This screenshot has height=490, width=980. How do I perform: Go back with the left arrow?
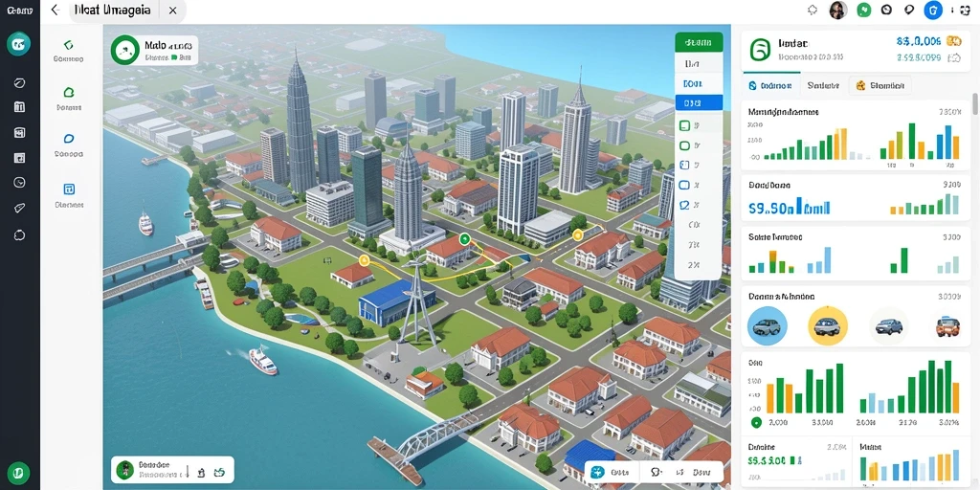coord(55,10)
